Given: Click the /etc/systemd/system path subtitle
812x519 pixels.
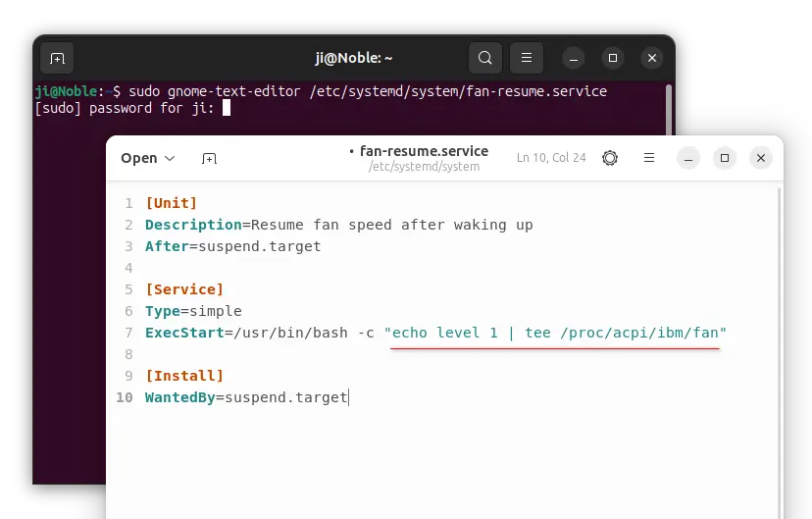Looking at the screenshot, I should tap(424, 167).
